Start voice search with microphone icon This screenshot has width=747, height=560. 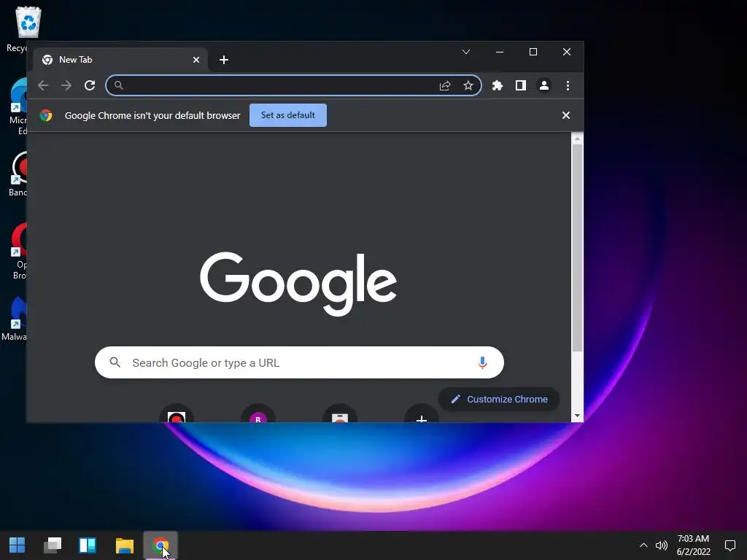pos(482,362)
